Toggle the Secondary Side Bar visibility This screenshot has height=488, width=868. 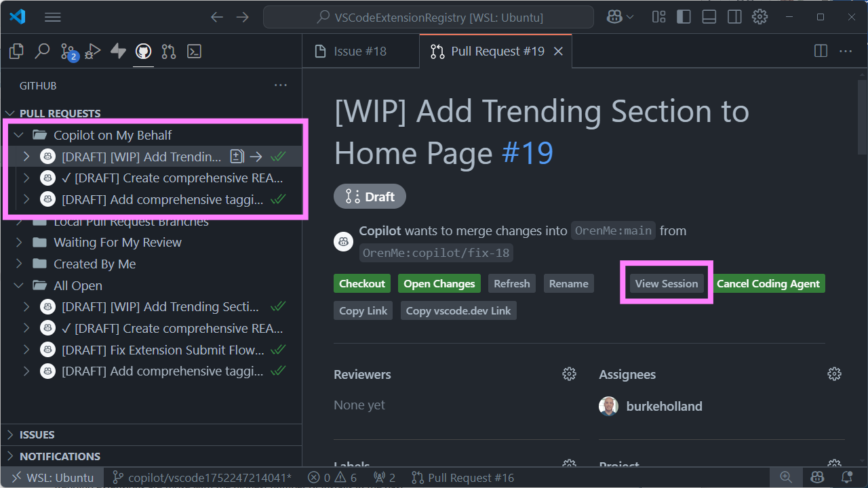pyautogui.click(x=734, y=16)
